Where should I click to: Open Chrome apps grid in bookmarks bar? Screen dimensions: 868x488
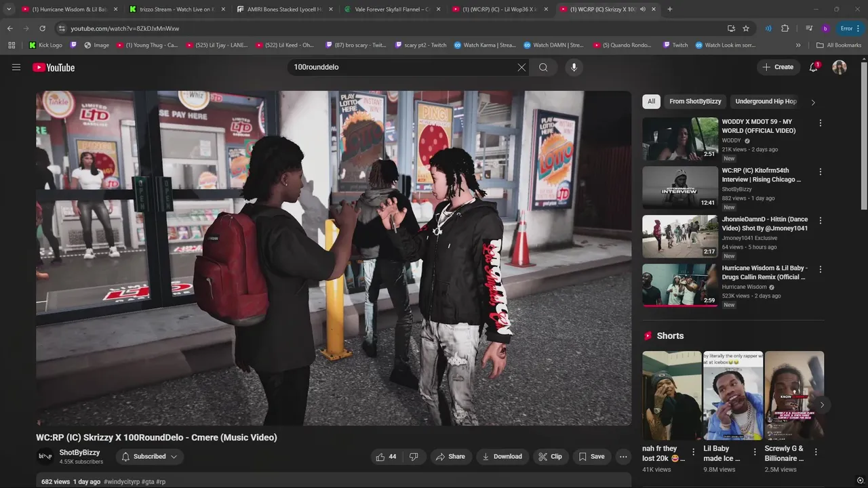pos(12,45)
